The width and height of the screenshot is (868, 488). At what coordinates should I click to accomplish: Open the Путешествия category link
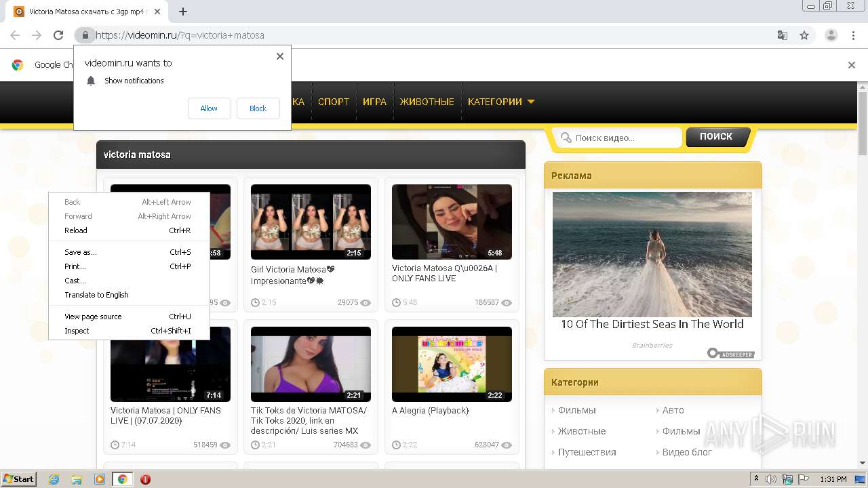[x=587, y=452]
